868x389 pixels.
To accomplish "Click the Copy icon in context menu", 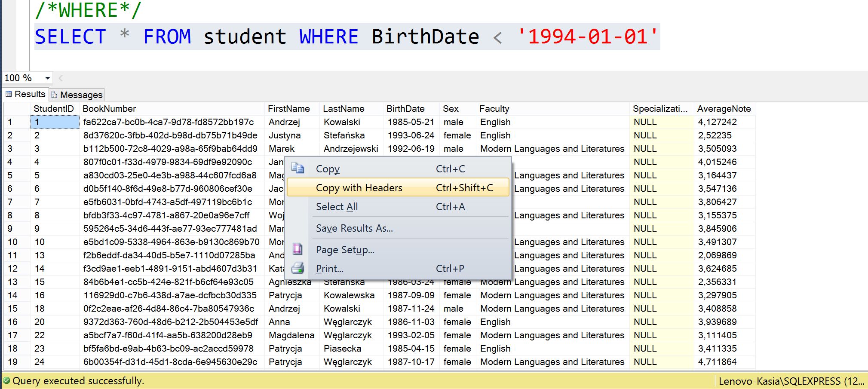I will 298,168.
